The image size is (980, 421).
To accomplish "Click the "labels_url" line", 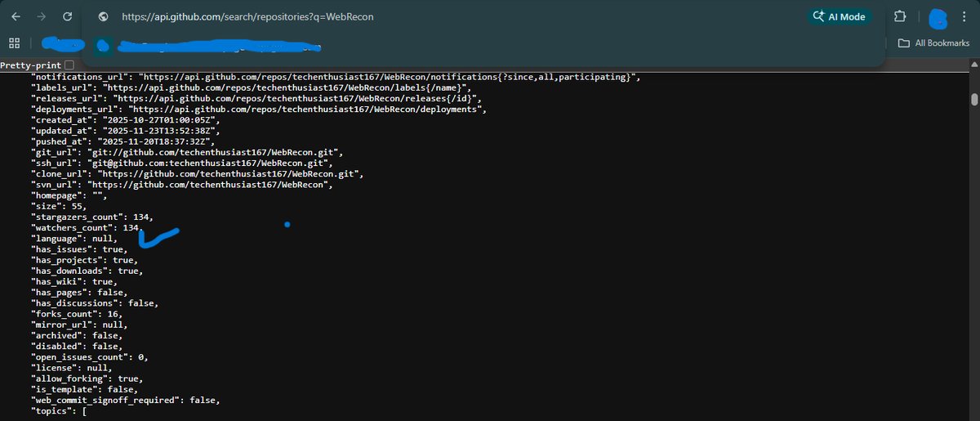I will [251, 87].
